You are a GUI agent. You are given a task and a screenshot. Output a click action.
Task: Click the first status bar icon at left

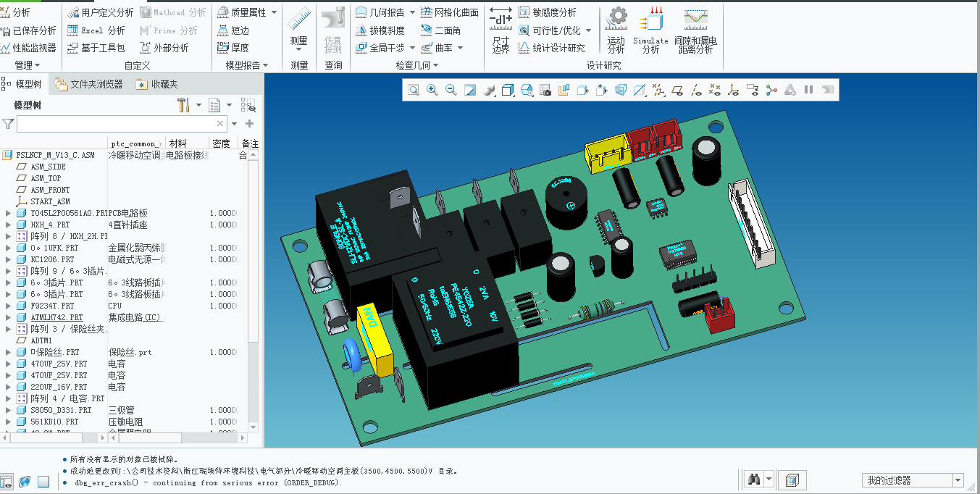coord(7,482)
